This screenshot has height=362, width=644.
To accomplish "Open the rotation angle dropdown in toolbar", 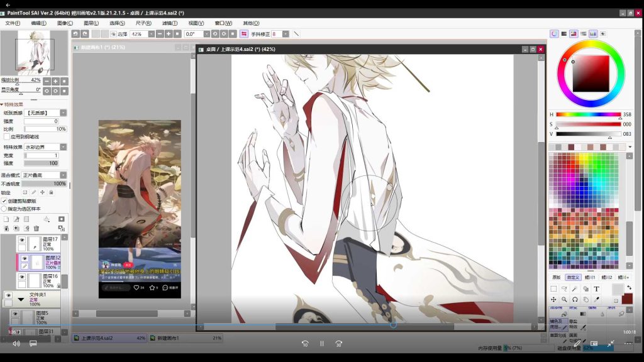I will pyautogui.click(x=206, y=34).
